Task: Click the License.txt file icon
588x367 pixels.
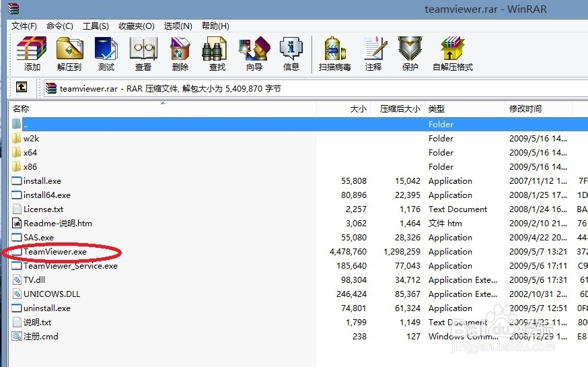Action: [17, 209]
